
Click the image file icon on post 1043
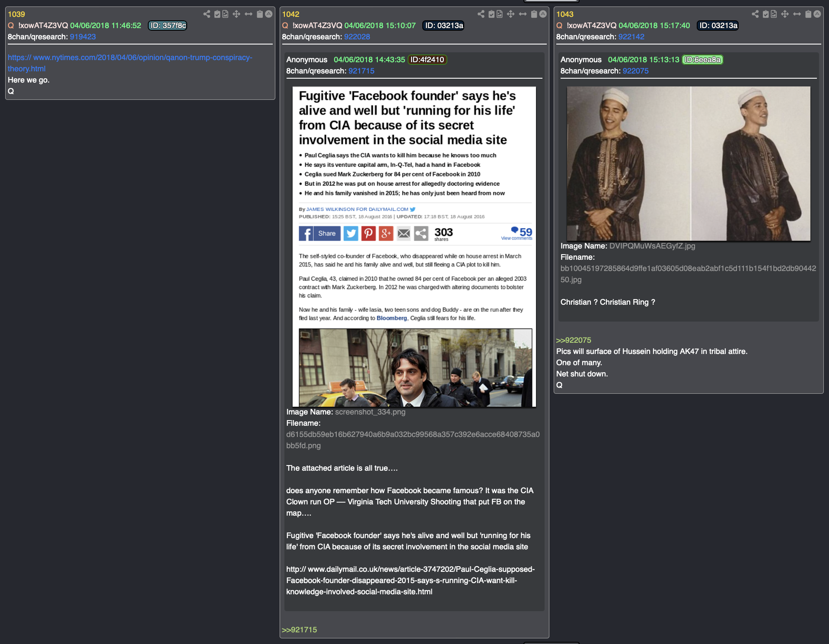click(x=774, y=14)
